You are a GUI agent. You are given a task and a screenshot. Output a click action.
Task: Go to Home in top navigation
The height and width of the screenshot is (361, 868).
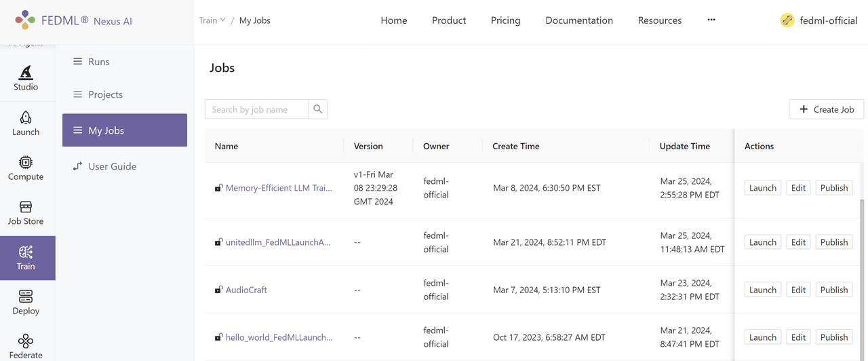[394, 20]
